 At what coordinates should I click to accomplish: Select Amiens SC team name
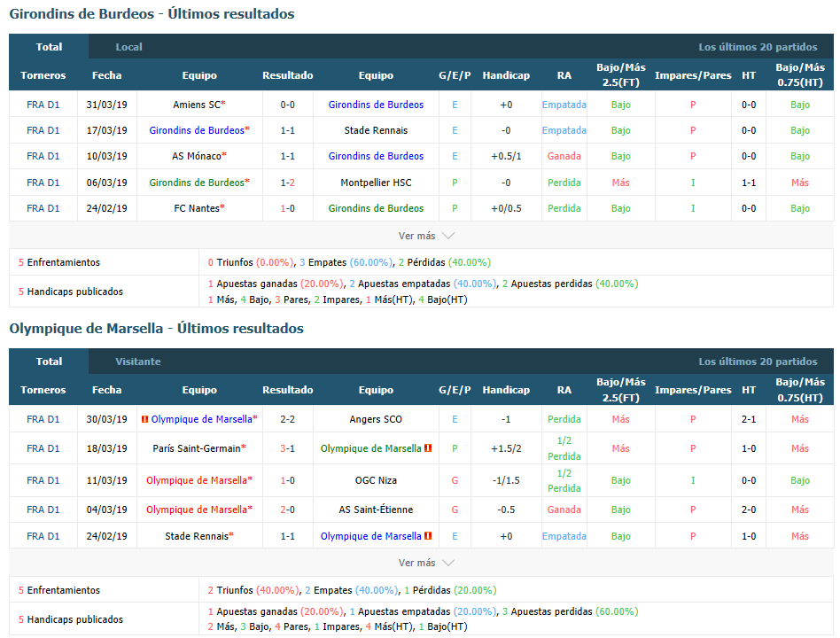point(197,105)
